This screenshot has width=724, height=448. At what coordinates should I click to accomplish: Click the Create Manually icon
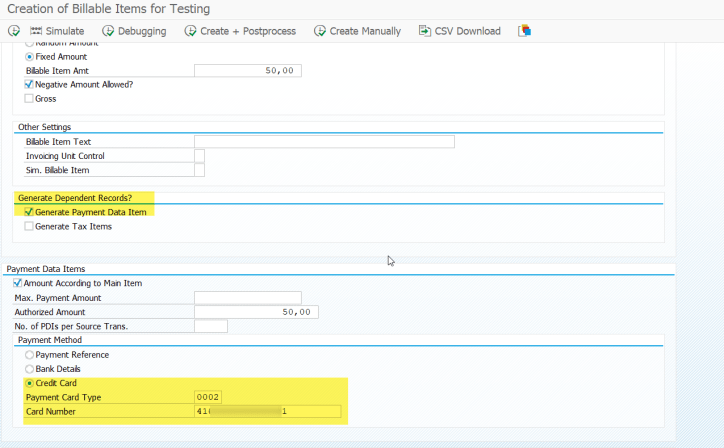tap(320, 31)
